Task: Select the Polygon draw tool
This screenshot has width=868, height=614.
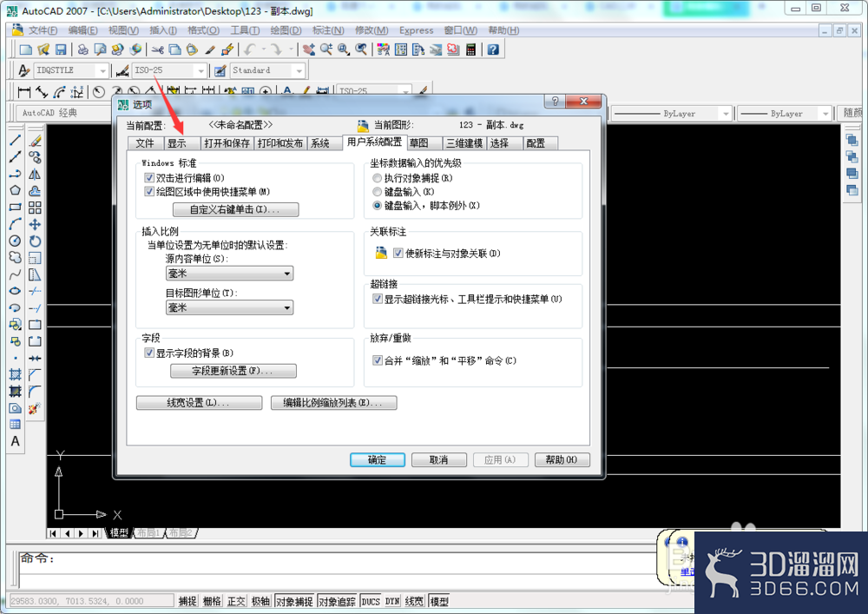Action: (x=16, y=190)
